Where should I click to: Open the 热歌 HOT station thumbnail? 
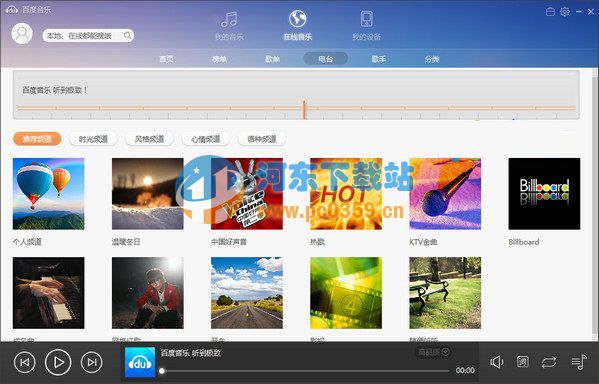pyautogui.click(x=346, y=194)
